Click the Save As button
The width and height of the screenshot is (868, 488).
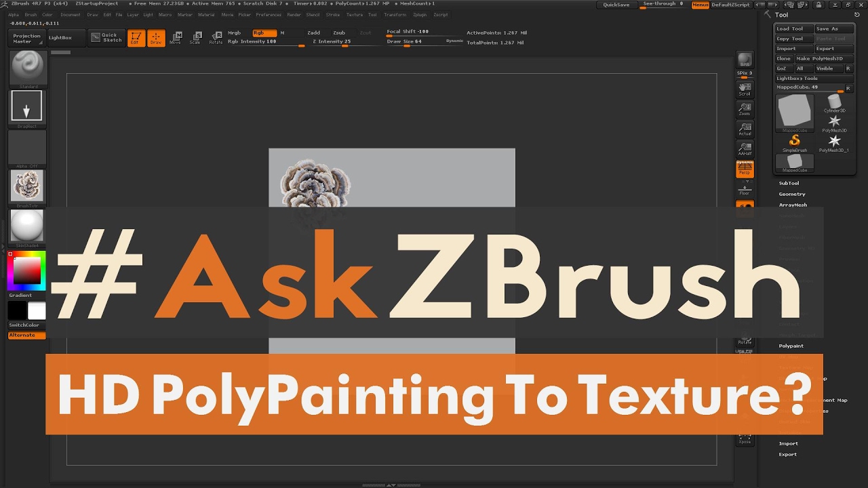click(834, 29)
